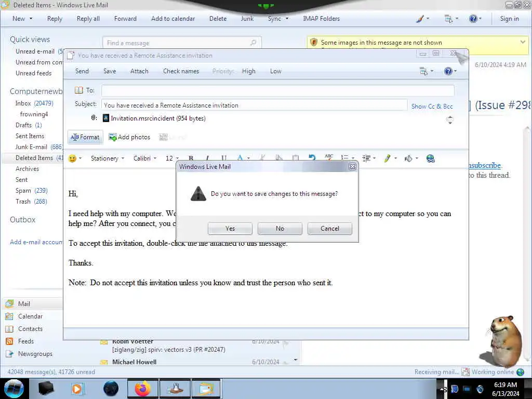Image resolution: width=532 pixels, height=399 pixels.
Task: Click Sign in link
Action: pos(509,19)
